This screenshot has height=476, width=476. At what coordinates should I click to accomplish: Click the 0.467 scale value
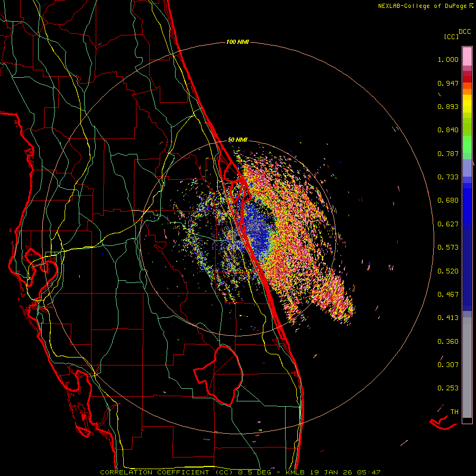click(448, 295)
